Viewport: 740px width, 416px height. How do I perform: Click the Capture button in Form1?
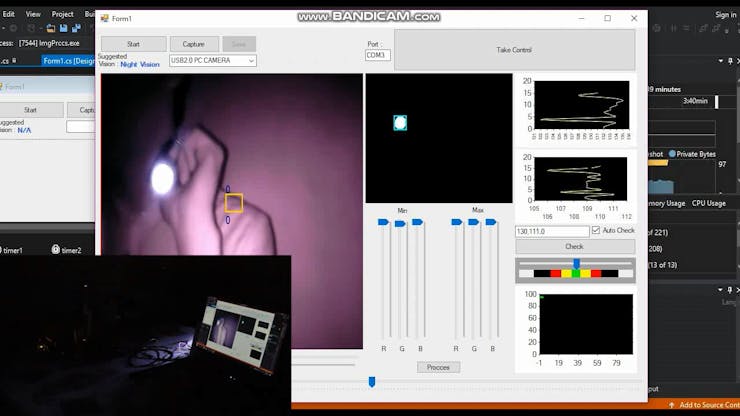pos(194,44)
